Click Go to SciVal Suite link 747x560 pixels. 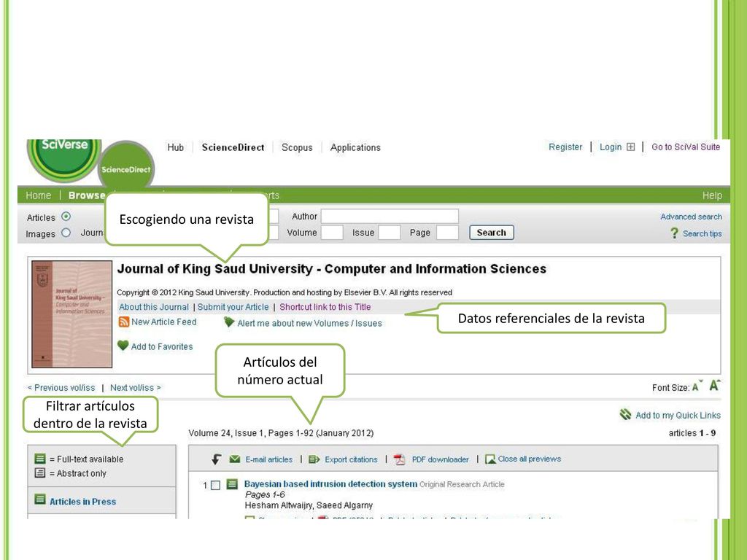686,147
